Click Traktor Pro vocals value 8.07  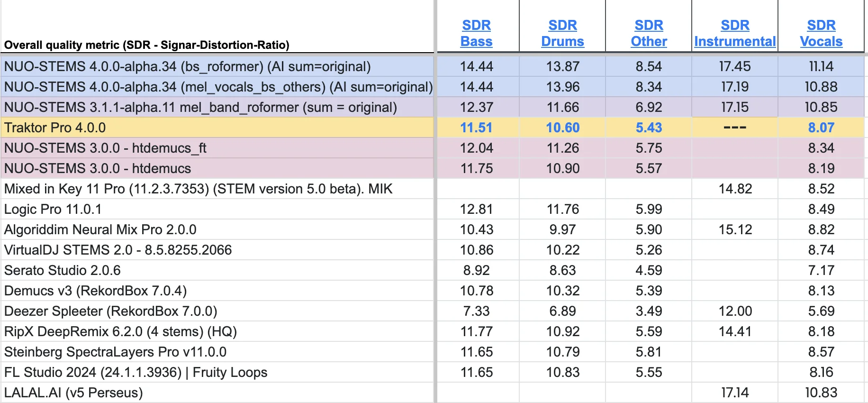(821, 128)
